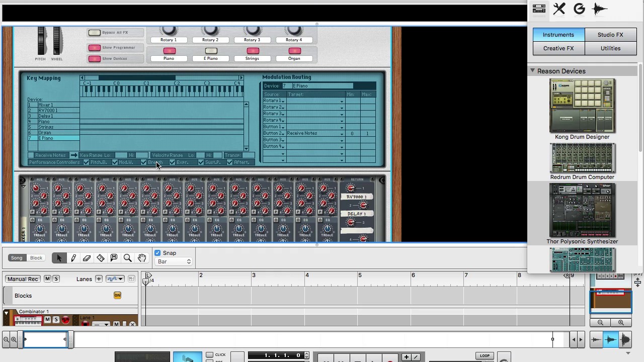The width and height of the screenshot is (644, 362).
Task: Open Lane 1 dropdown menu
Action: [101, 325]
